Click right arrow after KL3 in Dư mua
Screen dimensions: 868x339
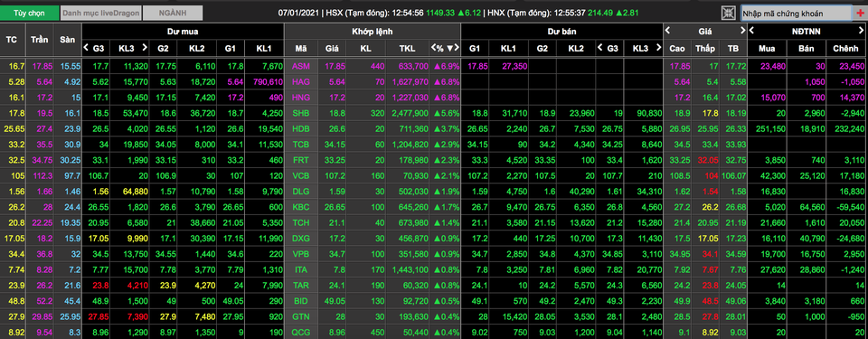145,48
